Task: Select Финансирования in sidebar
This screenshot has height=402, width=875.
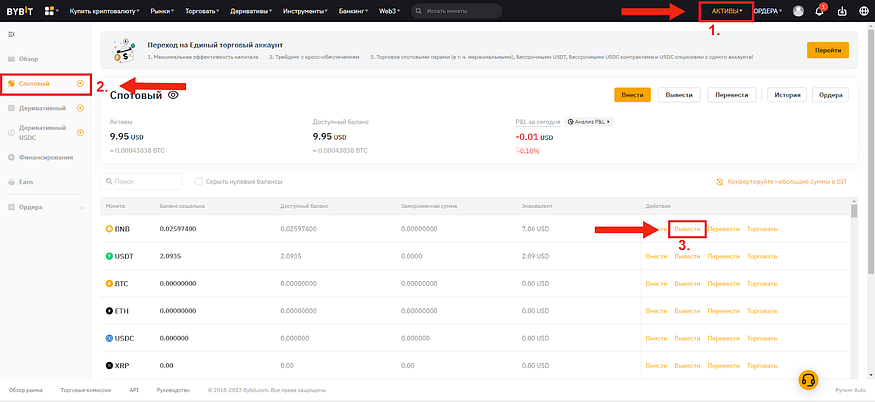Action: click(46, 157)
